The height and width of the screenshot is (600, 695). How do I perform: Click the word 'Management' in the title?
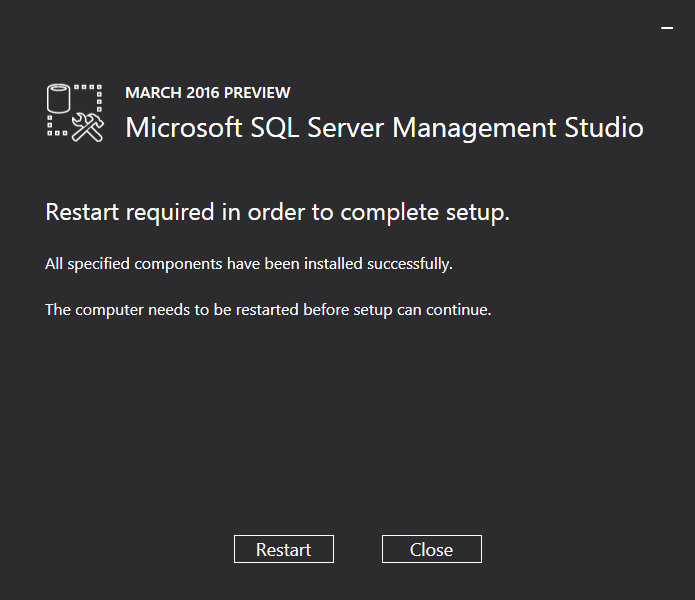pos(474,128)
